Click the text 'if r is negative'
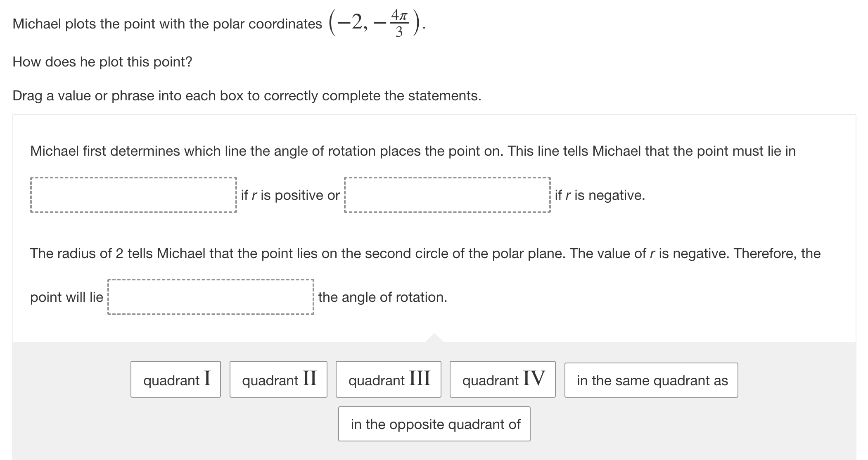 [600, 195]
